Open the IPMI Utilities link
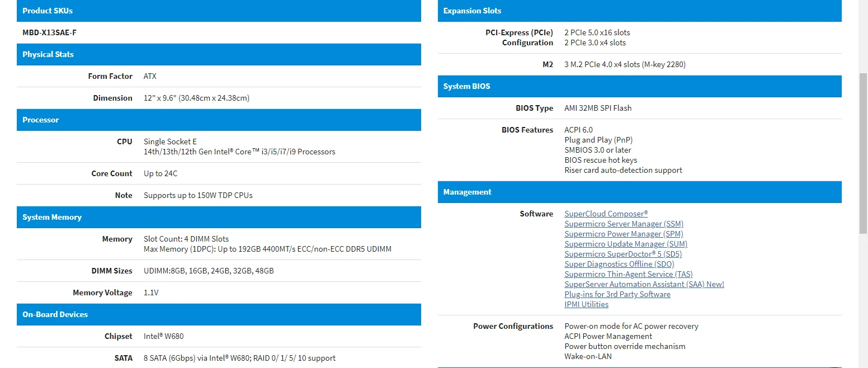The image size is (868, 368). pos(586,304)
